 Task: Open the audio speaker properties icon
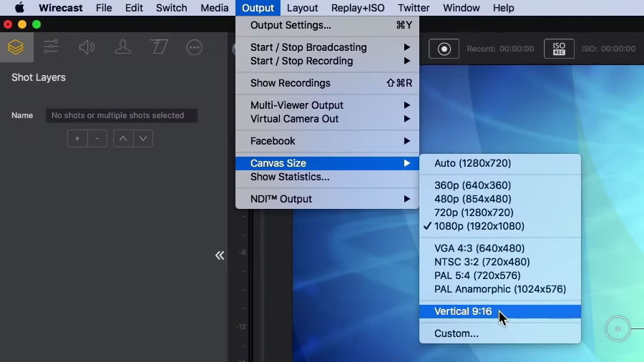[87, 47]
